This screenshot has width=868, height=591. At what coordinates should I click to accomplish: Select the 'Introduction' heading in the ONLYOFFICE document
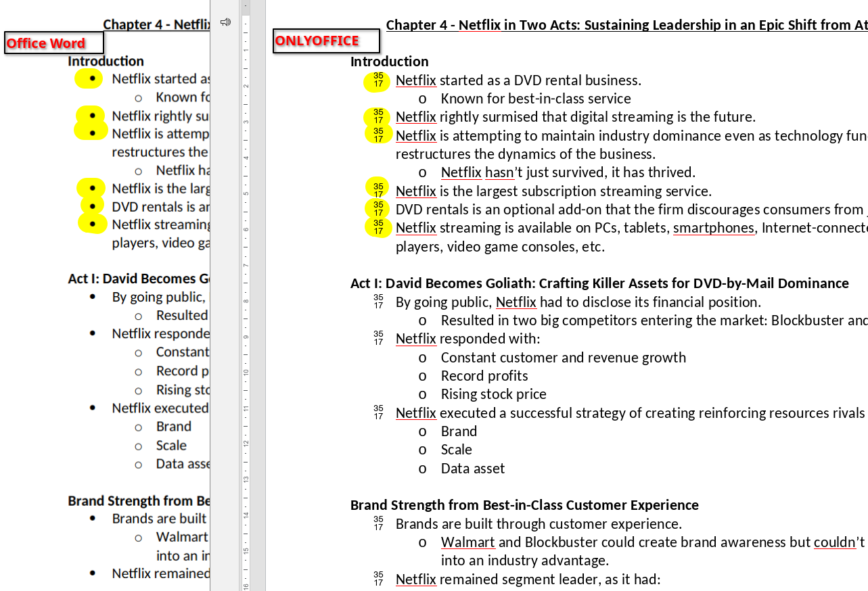click(390, 62)
